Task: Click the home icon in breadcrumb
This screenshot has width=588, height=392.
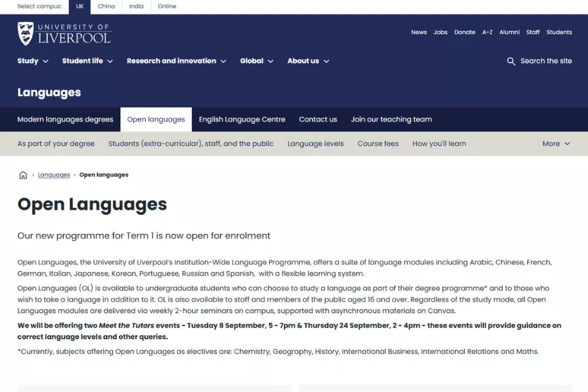Action: (24, 175)
